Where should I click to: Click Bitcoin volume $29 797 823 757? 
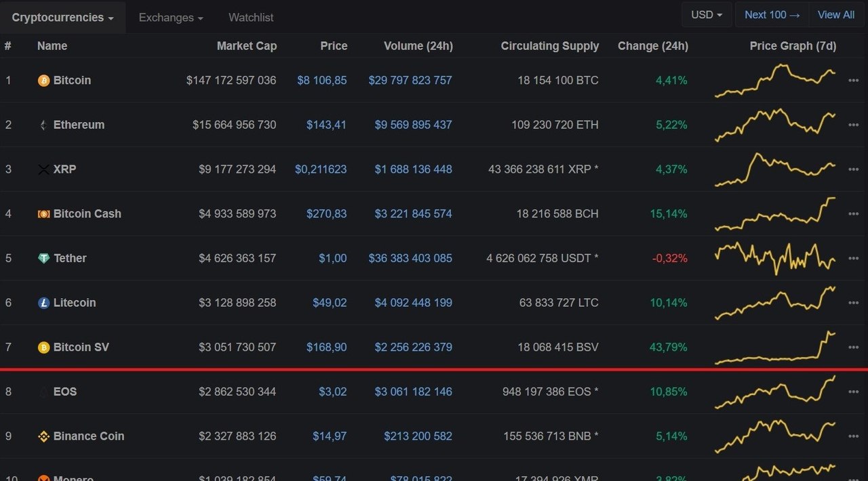[x=410, y=81]
